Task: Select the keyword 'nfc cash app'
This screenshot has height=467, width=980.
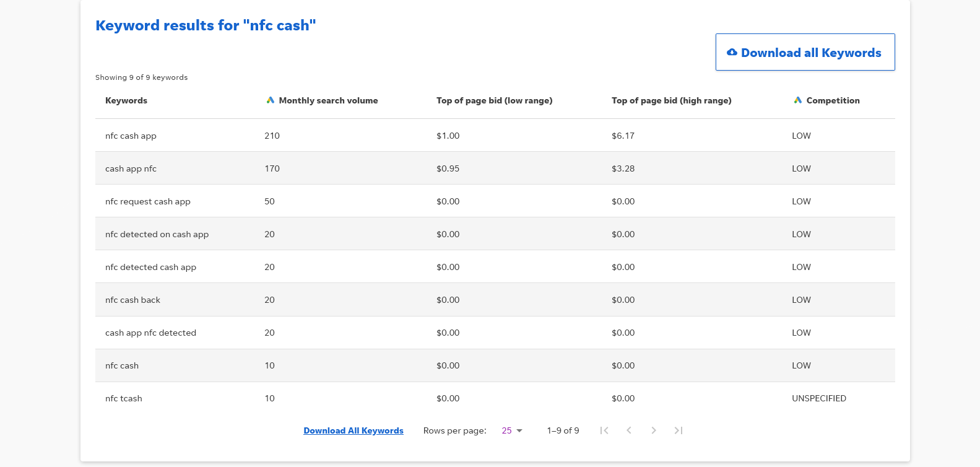Action: pos(131,136)
